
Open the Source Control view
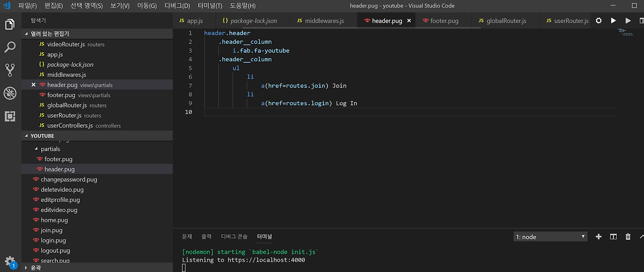[x=10, y=70]
